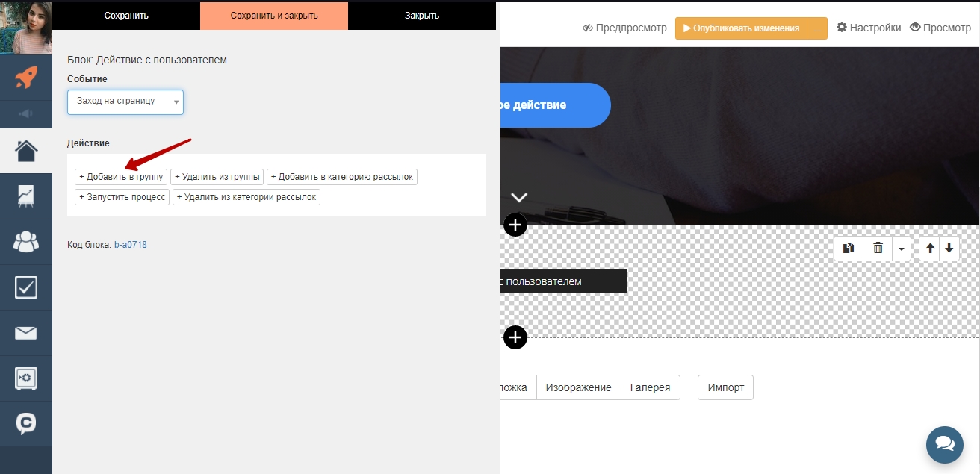This screenshot has height=474, width=980.
Task: Move block down with arrow icon
Action: (x=949, y=248)
